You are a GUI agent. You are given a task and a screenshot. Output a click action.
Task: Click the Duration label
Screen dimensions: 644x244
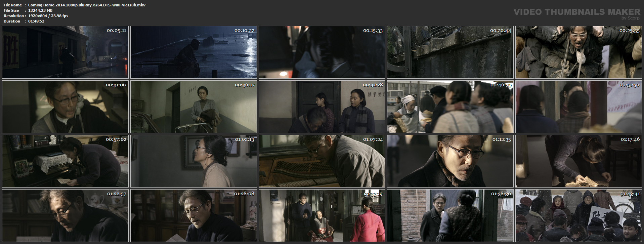[12, 21]
